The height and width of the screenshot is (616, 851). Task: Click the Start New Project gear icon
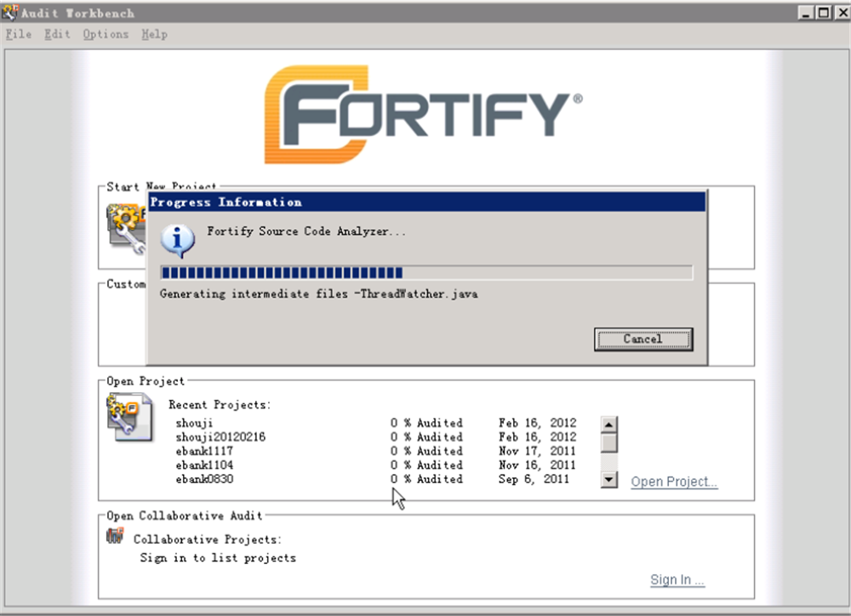coord(126,229)
